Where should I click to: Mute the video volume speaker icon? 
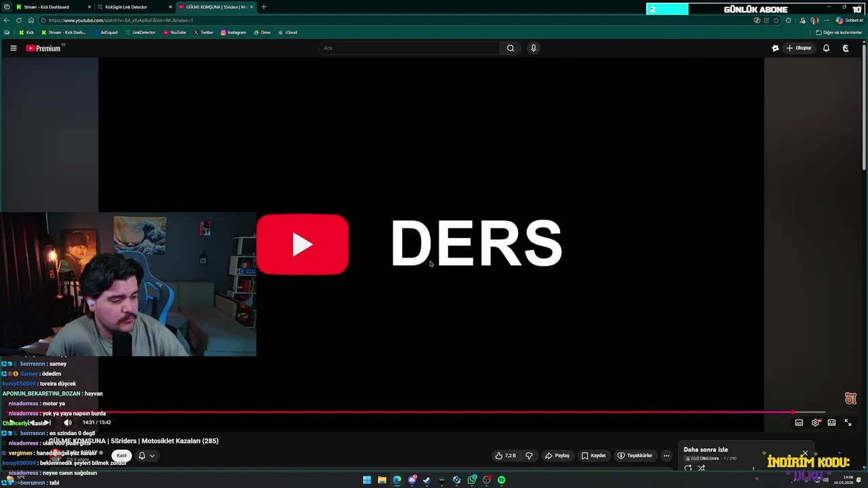coord(68,422)
